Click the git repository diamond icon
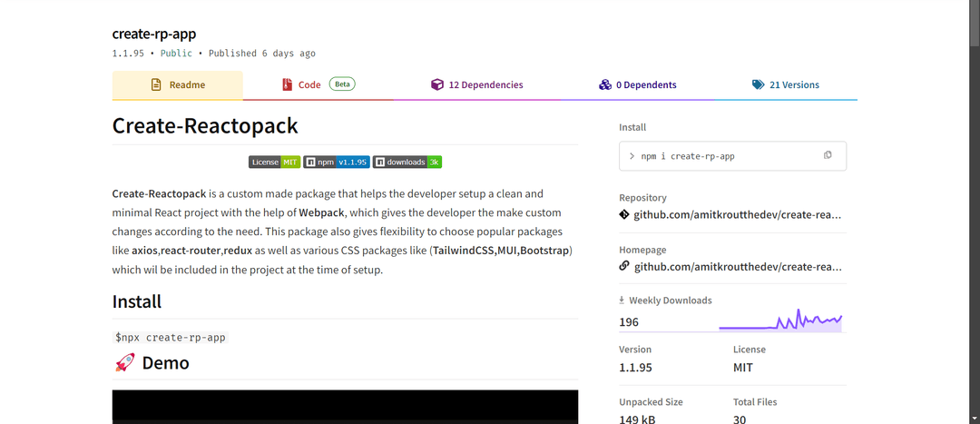Image resolution: width=980 pixels, height=424 pixels. [x=623, y=215]
